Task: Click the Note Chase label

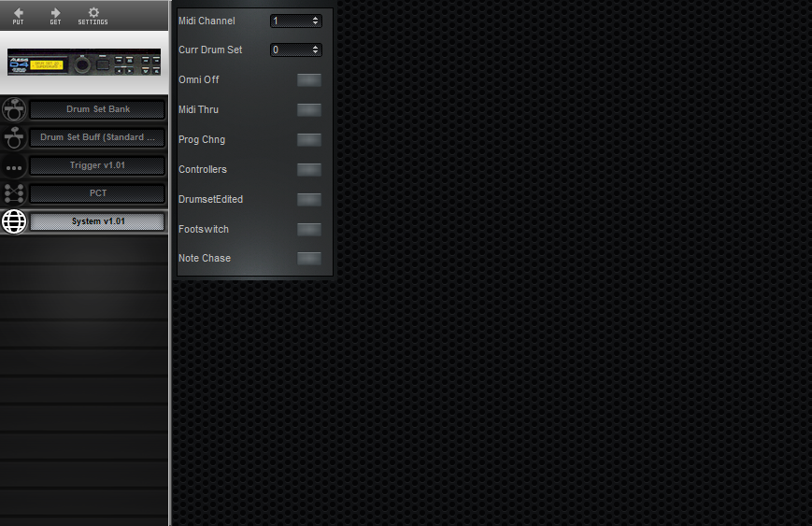Action: 205,258
